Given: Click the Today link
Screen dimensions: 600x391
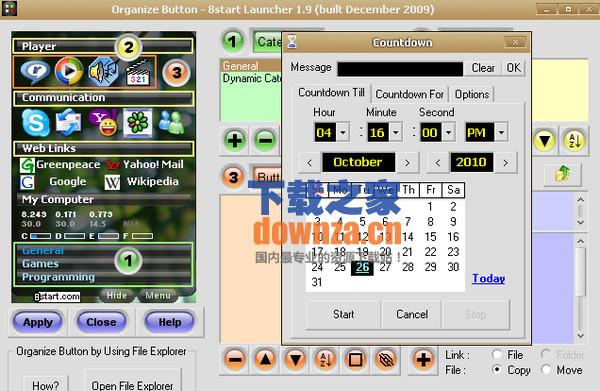Looking at the screenshot, I should tap(488, 279).
